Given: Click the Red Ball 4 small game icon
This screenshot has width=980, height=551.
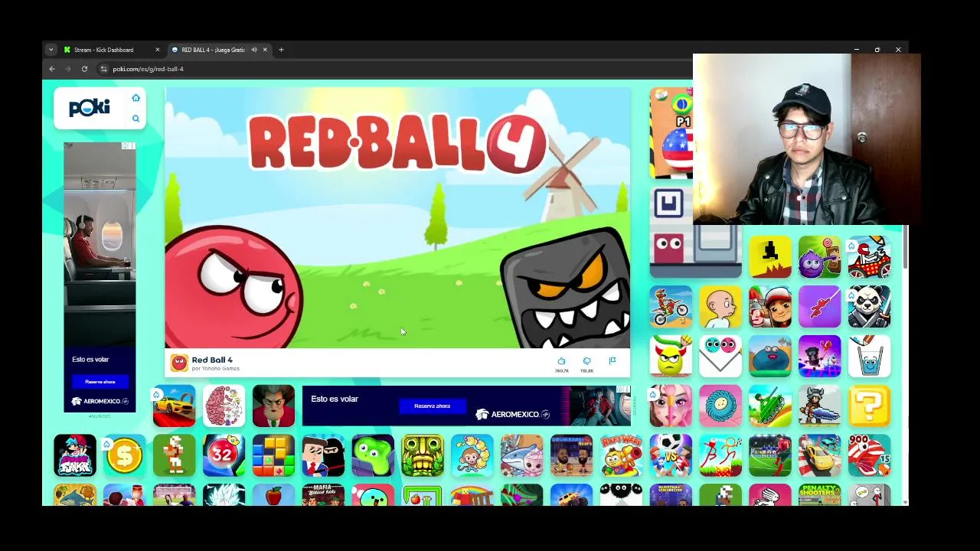Looking at the screenshot, I should pyautogui.click(x=179, y=363).
